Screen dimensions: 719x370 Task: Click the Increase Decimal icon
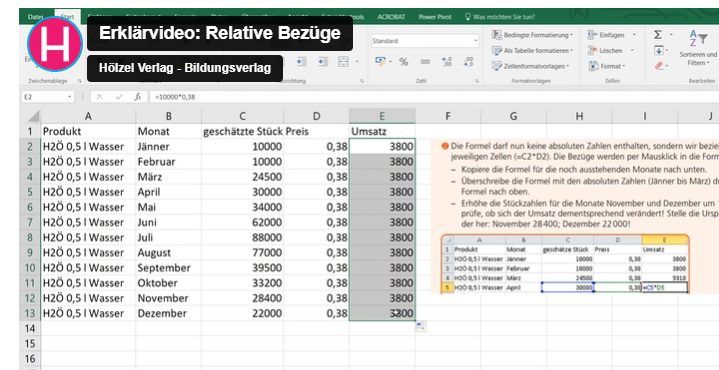click(x=447, y=62)
